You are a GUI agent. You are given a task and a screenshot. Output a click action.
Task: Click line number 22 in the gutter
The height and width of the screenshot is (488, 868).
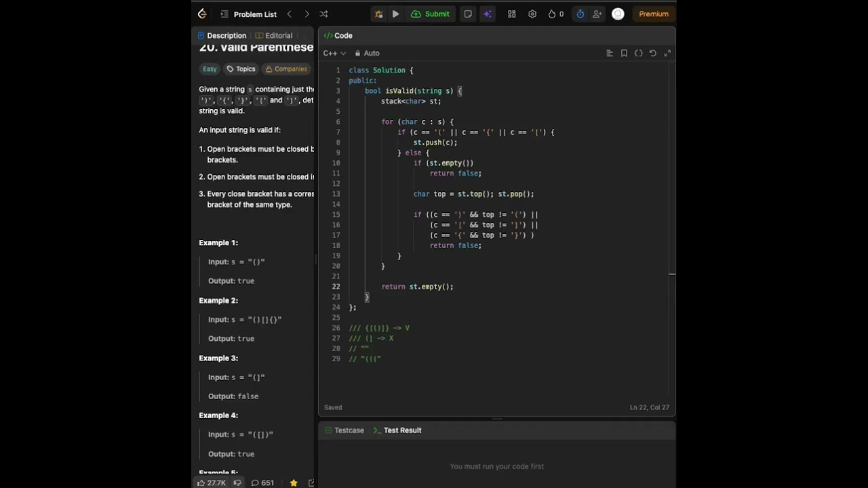pos(336,287)
